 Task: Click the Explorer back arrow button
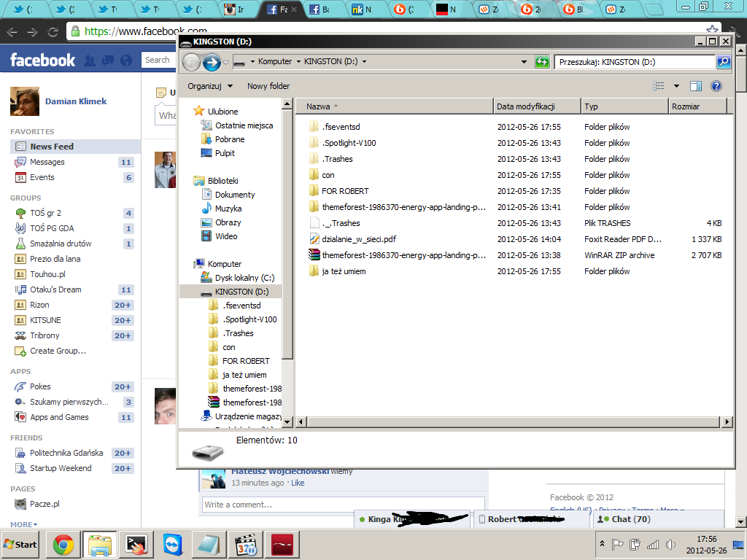(x=191, y=62)
